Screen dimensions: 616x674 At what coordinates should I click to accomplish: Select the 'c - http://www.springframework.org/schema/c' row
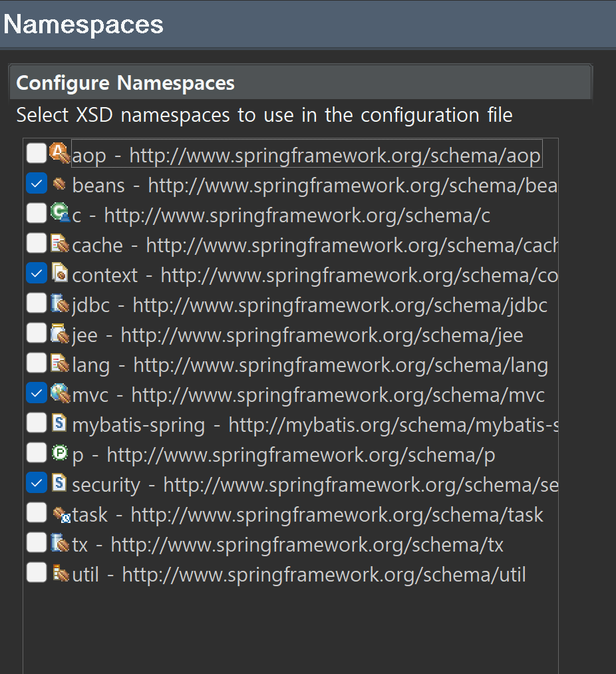pyautogui.click(x=281, y=216)
